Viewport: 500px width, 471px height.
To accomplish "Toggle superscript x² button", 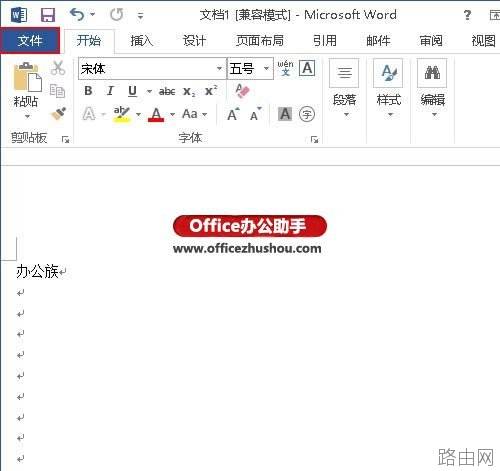I will (x=211, y=91).
